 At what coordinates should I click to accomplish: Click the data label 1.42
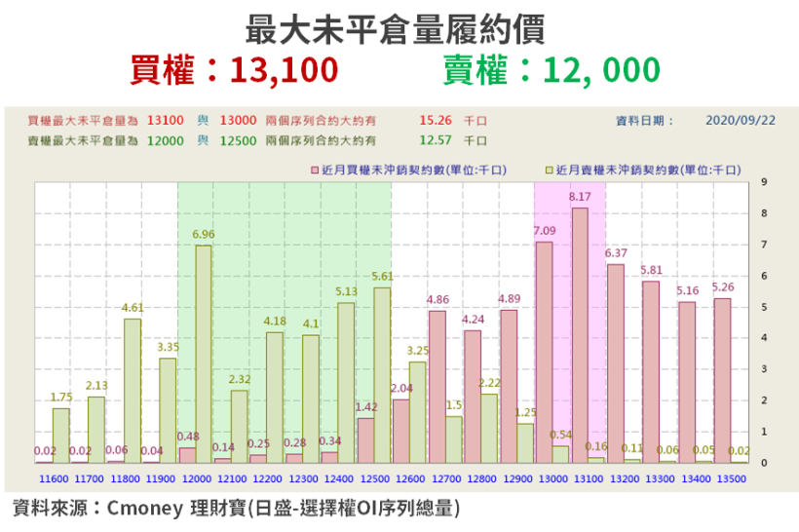click(366, 407)
